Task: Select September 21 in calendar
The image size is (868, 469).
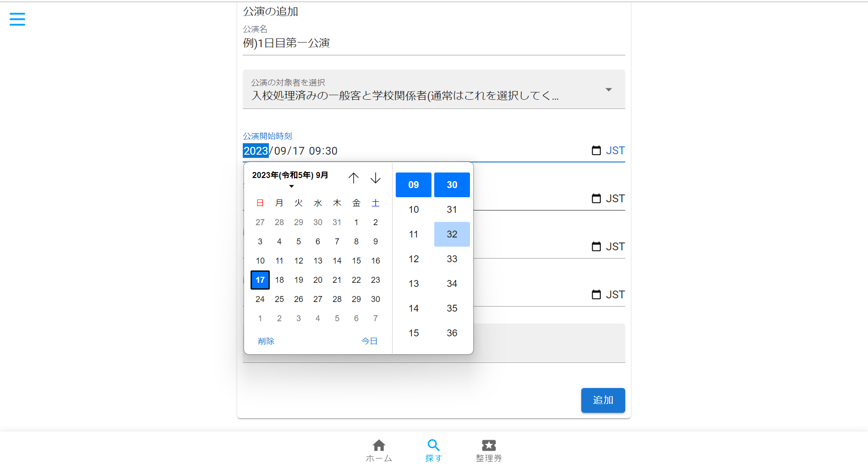Action: click(337, 280)
